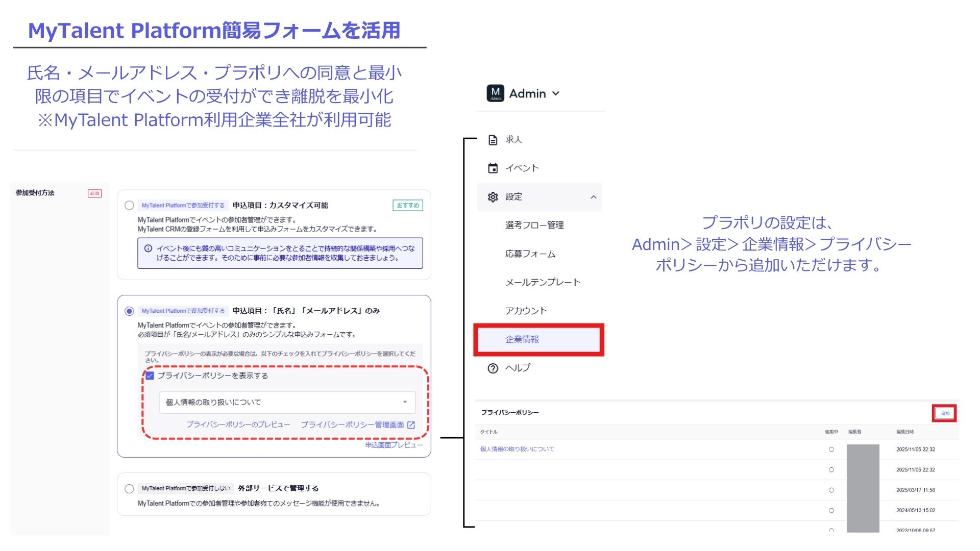
Task: Select the 外部サービスで管理する radio option
Action: 129,489
